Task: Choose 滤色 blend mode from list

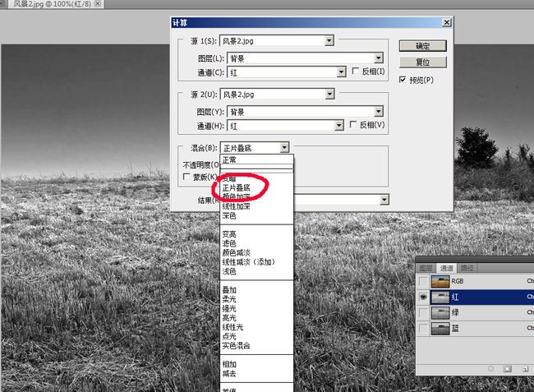Action: coord(229,243)
